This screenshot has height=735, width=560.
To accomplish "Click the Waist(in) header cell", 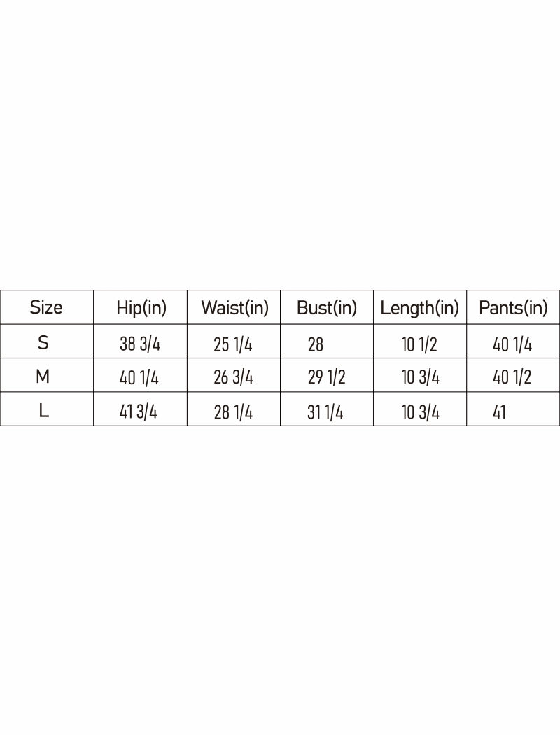I will coord(234,308).
